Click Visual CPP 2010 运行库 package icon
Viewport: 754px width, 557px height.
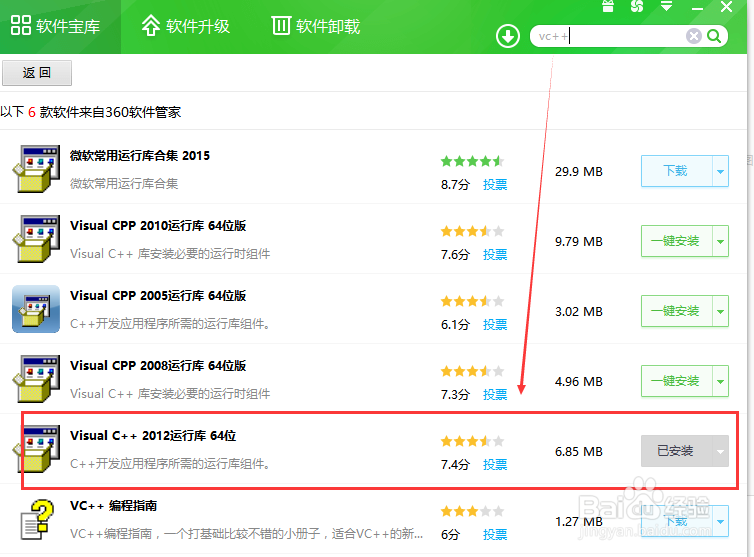(37, 239)
